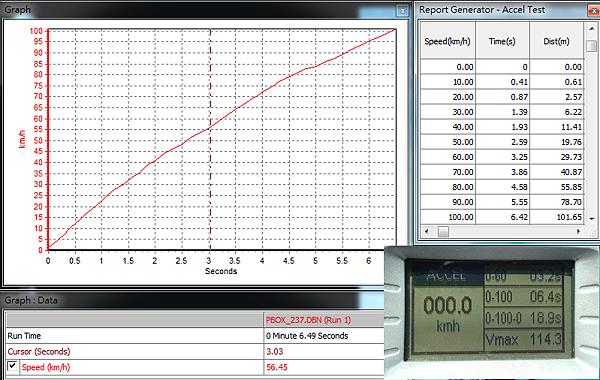The width and height of the screenshot is (600, 380).
Task: Click the 1.93 time cell
Action: point(502,127)
